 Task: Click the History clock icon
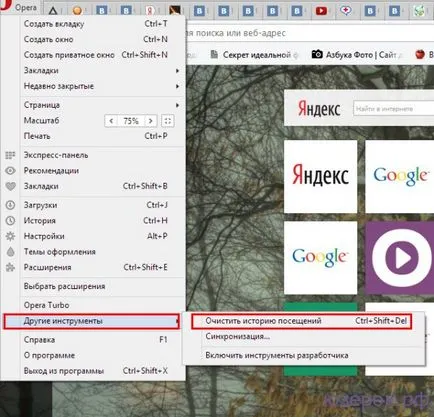click(10, 220)
